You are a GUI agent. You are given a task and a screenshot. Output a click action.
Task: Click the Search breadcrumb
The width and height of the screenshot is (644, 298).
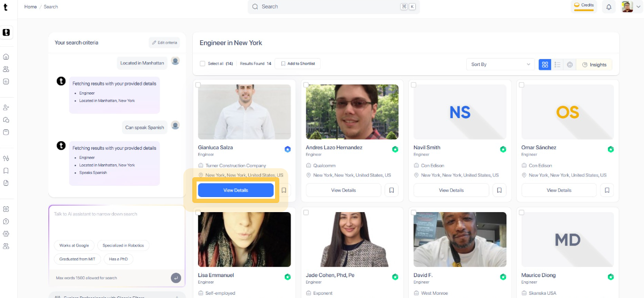[x=51, y=7]
